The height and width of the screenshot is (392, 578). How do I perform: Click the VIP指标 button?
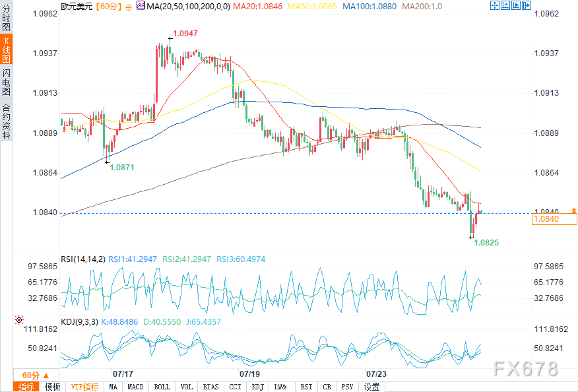(84, 387)
